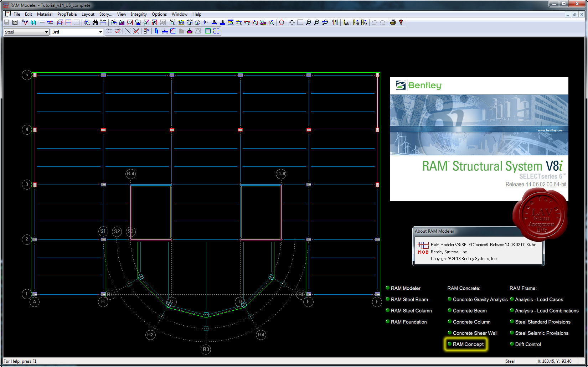
Task: Click the Zoom Out magnifier
Action: pyautogui.click(x=316, y=22)
